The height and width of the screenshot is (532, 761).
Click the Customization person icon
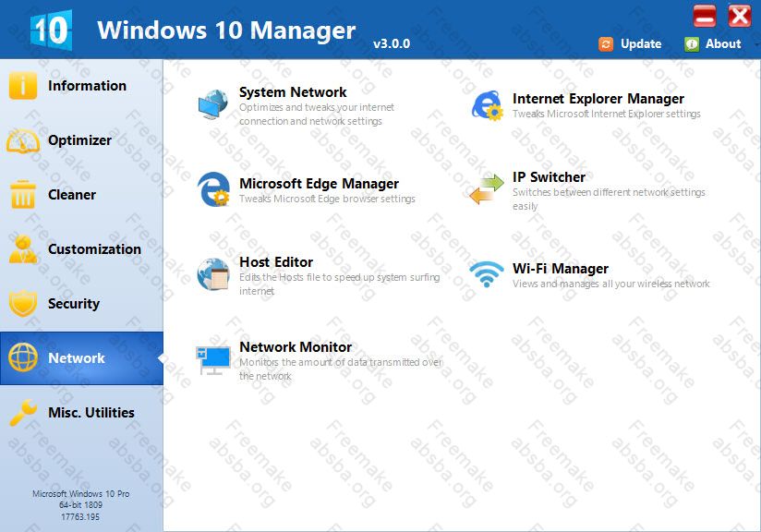click(22, 249)
